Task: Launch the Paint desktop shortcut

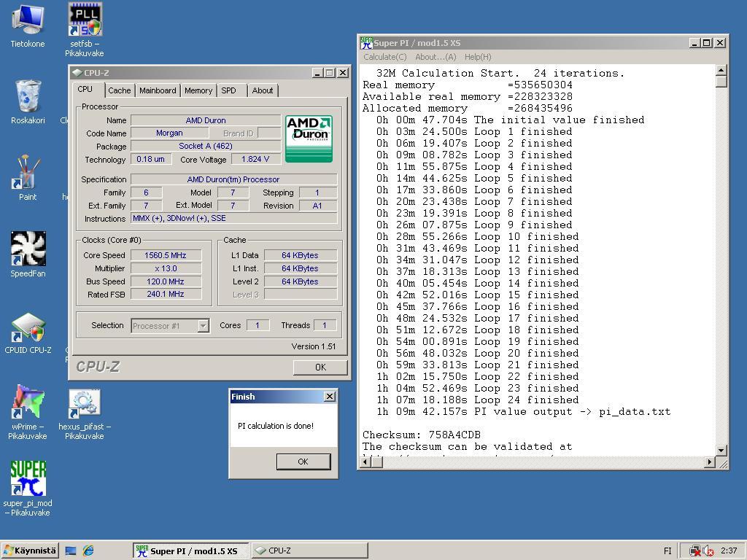Action: [x=28, y=172]
